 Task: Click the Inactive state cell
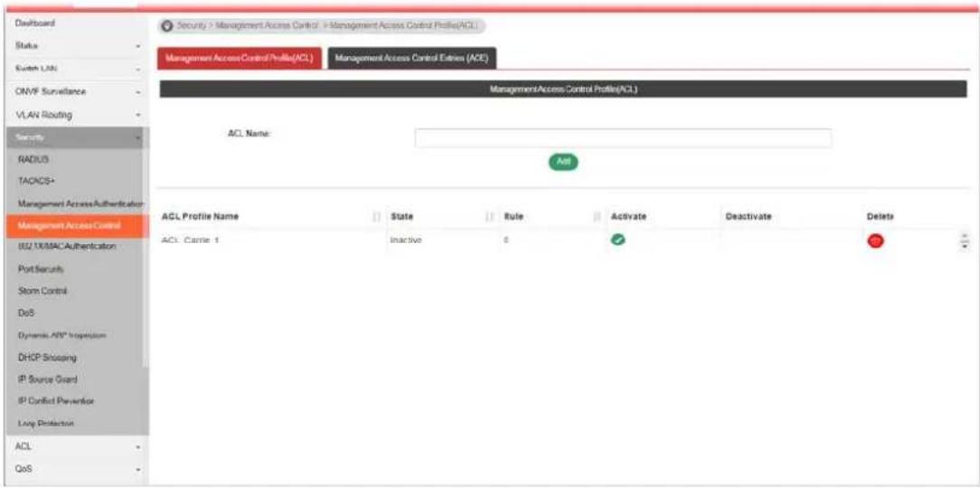click(x=406, y=240)
